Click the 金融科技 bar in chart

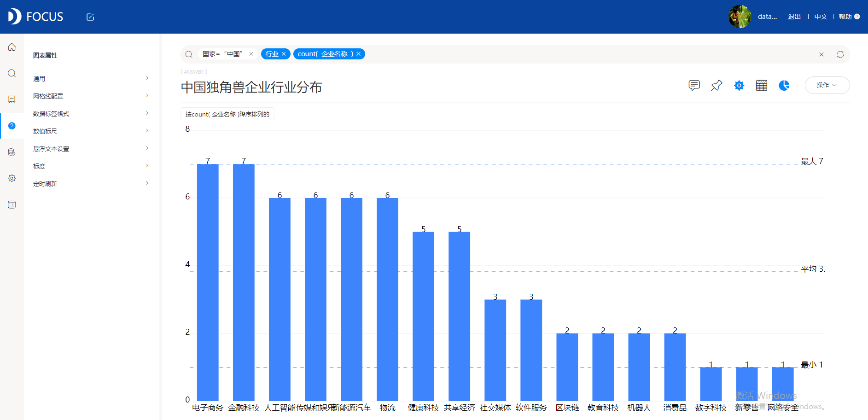(x=244, y=282)
